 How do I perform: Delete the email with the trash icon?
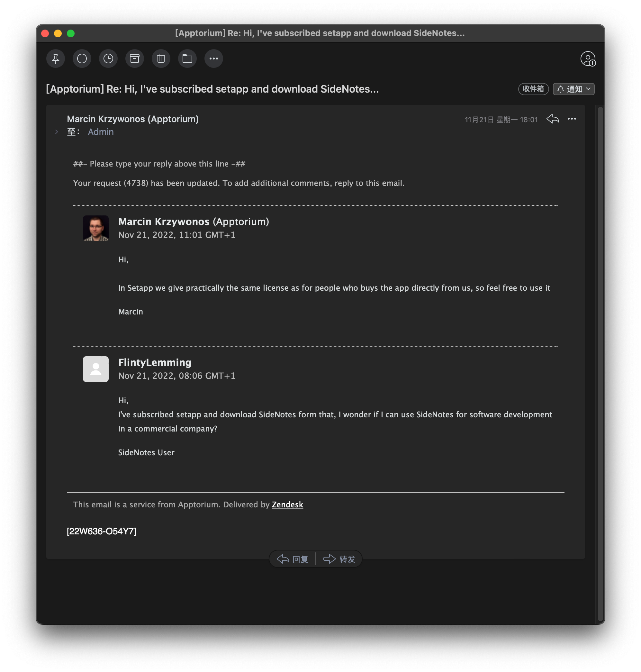[x=161, y=59]
